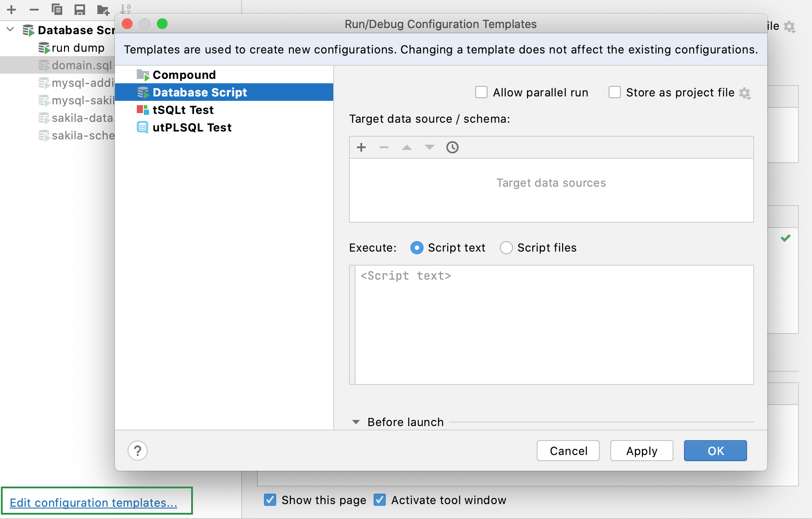Open project file storage settings gear

(x=745, y=92)
